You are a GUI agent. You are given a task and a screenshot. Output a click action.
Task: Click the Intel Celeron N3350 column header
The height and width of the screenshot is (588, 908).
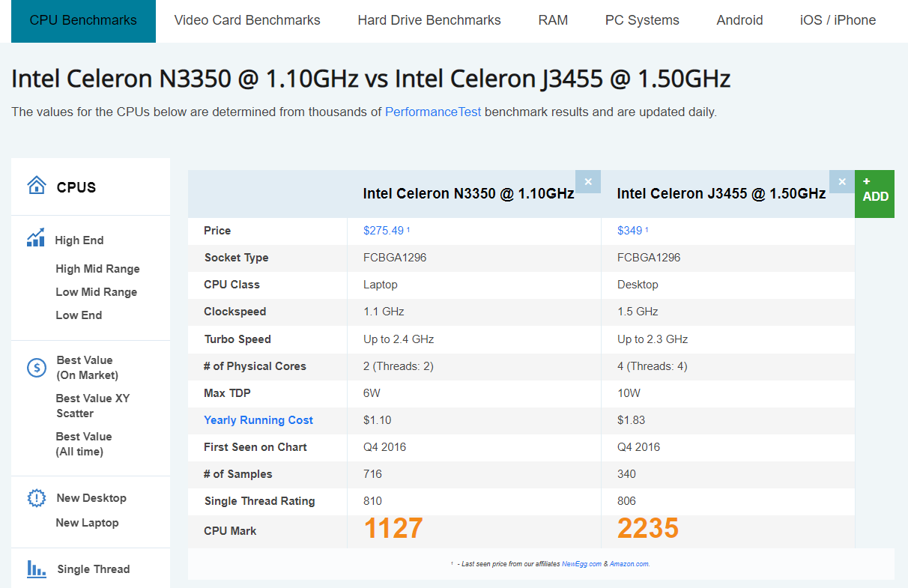468,194
